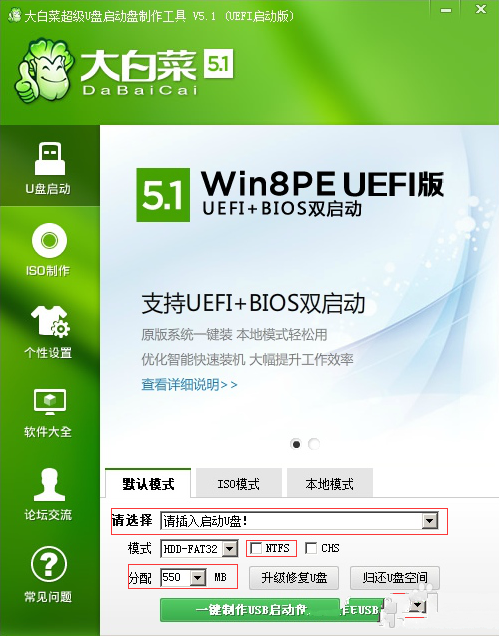Image resolution: width=499 pixels, height=636 pixels.
Task: Expand the 分配 550 MB dropdown
Action: [198, 578]
